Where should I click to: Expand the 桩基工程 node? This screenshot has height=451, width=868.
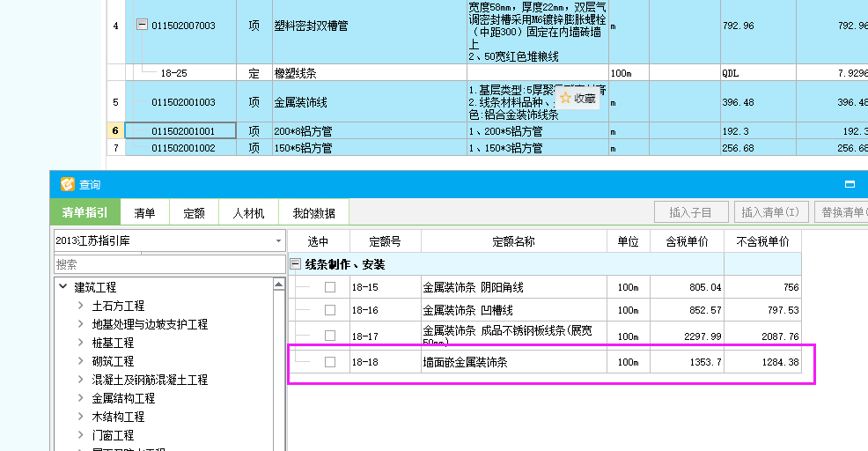tap(81, 343)
